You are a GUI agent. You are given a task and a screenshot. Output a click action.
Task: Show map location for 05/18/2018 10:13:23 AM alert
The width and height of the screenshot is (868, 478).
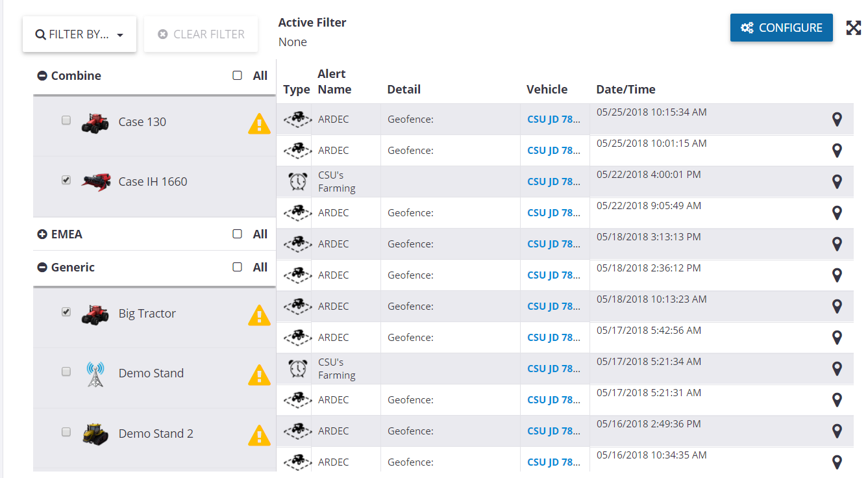click(x=837, y=307)
